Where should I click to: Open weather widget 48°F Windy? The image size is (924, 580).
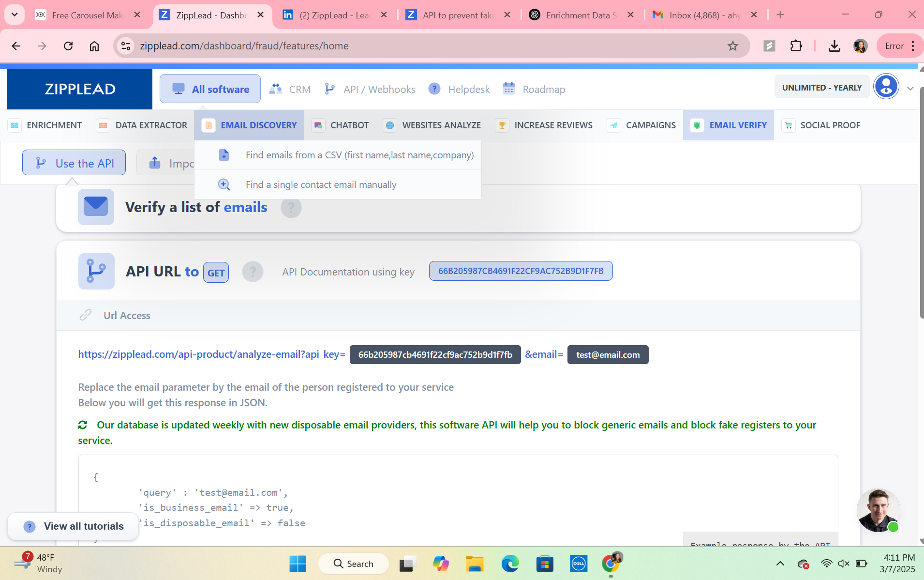38,563
